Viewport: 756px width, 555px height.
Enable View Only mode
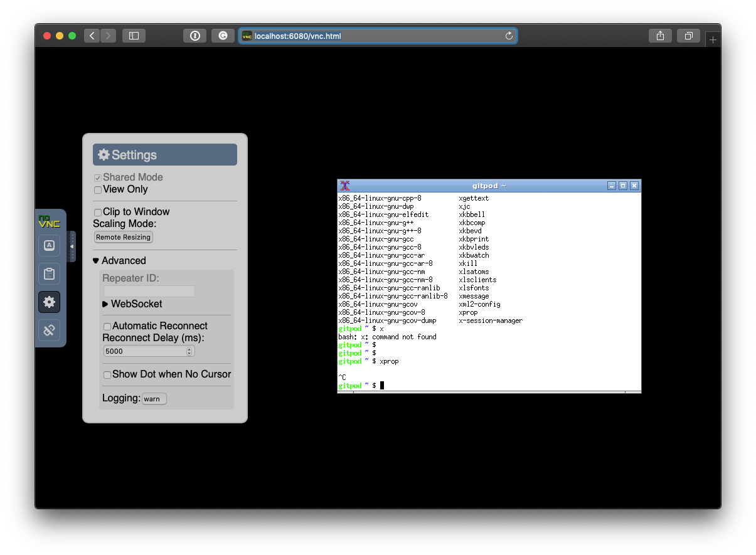pyautogui.click(x=98, y=189)
